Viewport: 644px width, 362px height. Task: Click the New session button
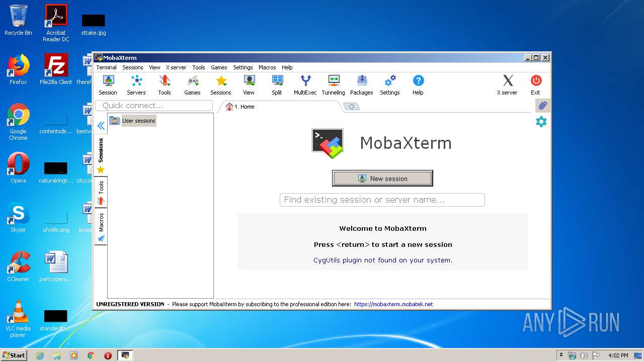point(382,178)
